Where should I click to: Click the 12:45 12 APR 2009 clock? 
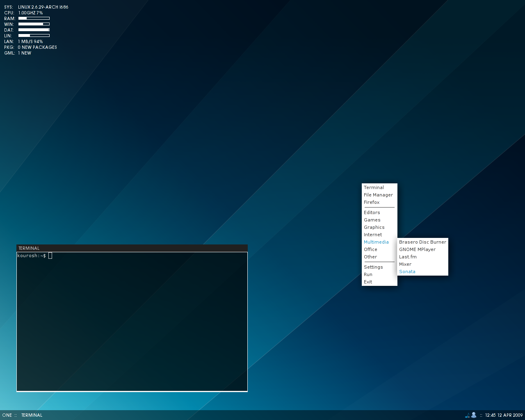[504, 415]
